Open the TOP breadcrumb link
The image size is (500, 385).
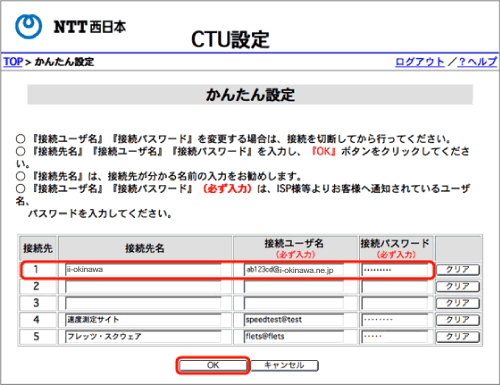coord(13,62)
